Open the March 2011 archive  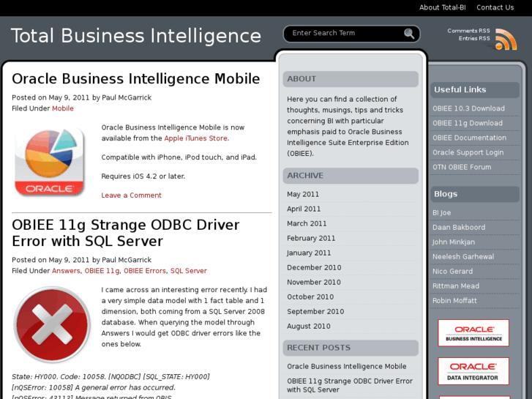click(x=307, y=223)
